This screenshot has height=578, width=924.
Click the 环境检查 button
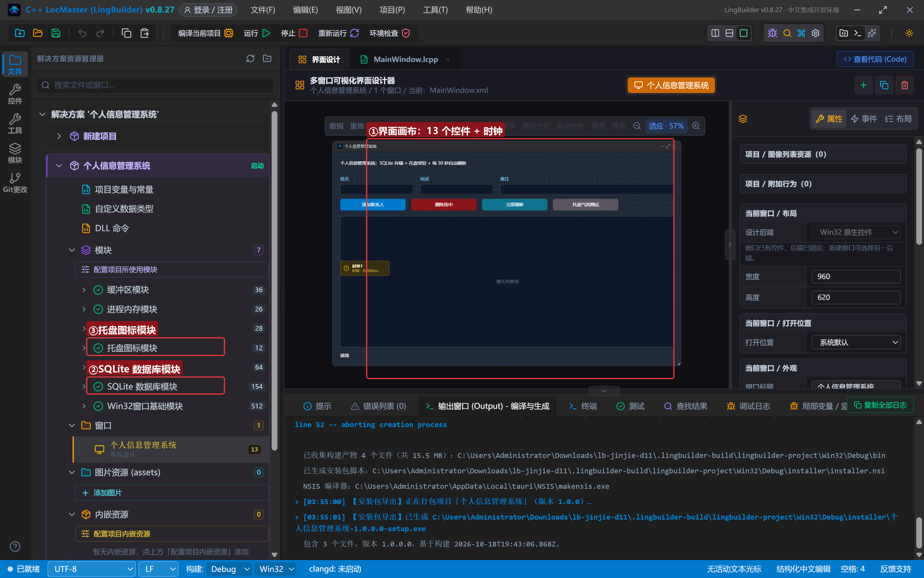[389, 33]
